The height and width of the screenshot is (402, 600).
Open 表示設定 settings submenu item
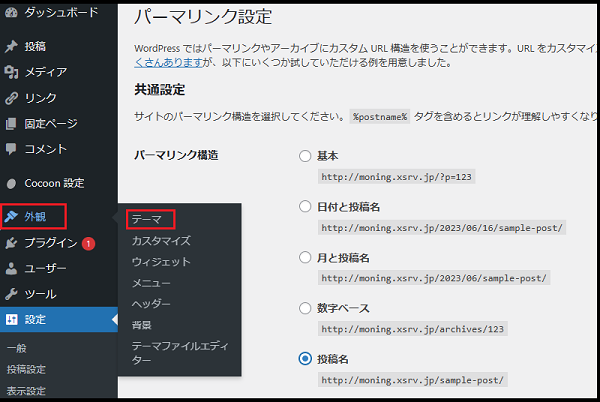(x=26, y=391)
